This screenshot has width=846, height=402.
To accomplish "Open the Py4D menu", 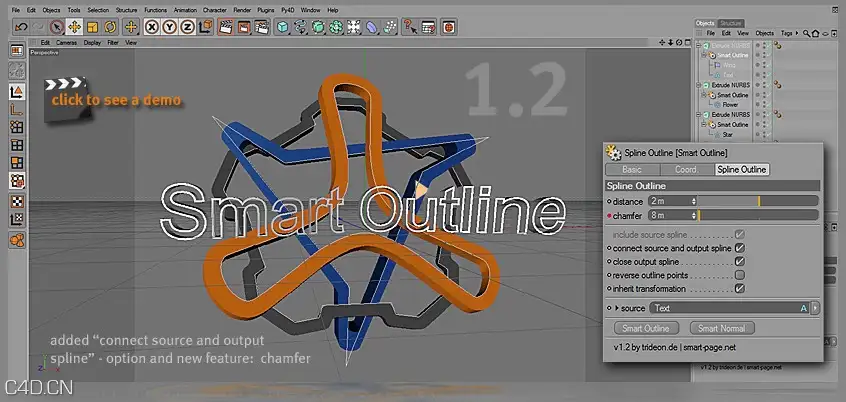I will 287,10.
